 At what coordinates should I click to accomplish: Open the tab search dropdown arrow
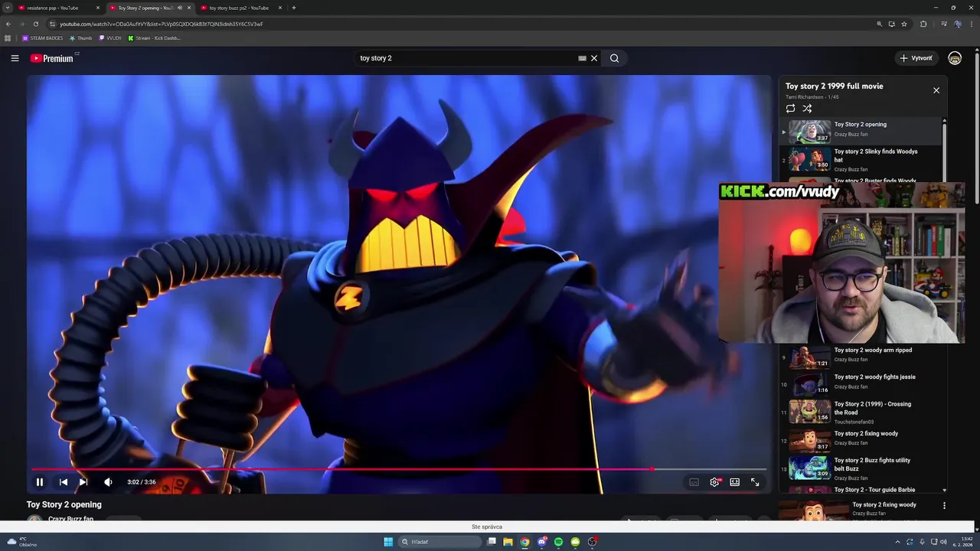[x=8, y=8]
